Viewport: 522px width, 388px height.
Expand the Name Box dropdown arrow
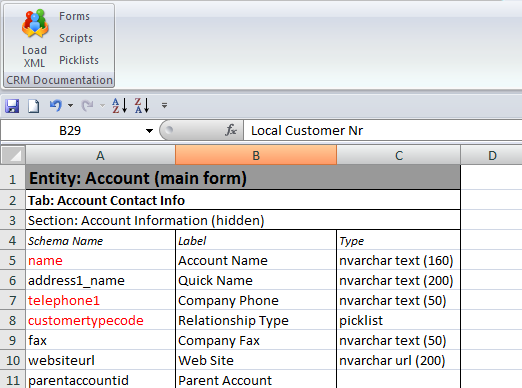coord(149,131)
